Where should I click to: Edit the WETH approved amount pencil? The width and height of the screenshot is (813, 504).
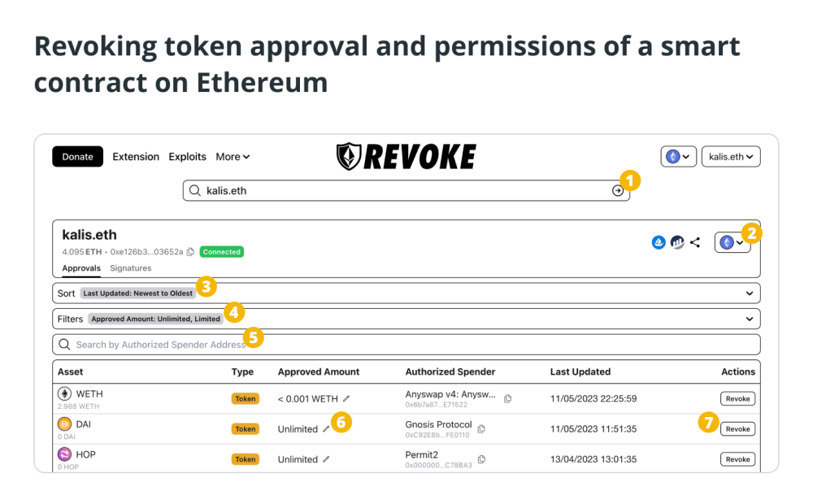pyautogui.click(x=346, y=399)
